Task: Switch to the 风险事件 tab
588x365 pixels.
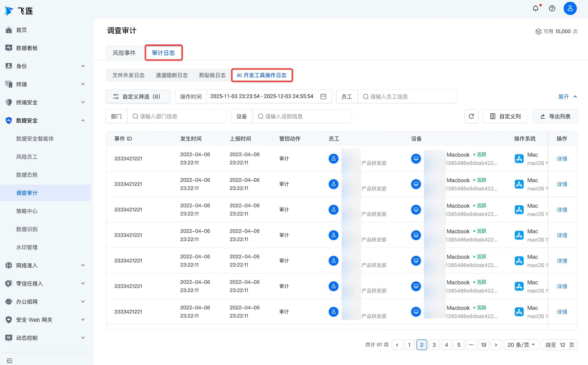Action: point(124,53)
